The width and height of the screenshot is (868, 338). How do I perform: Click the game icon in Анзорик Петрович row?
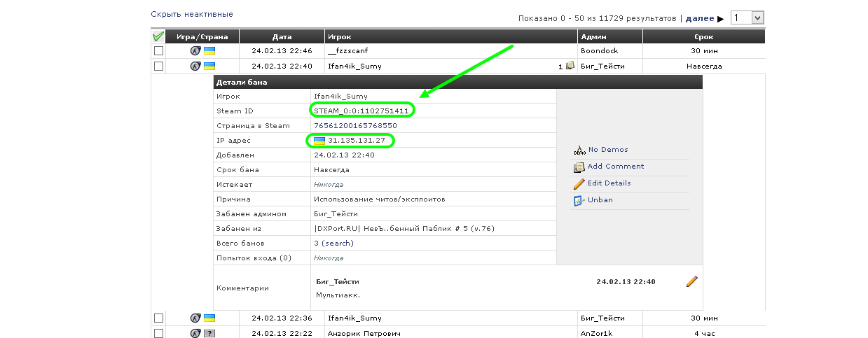195,333
